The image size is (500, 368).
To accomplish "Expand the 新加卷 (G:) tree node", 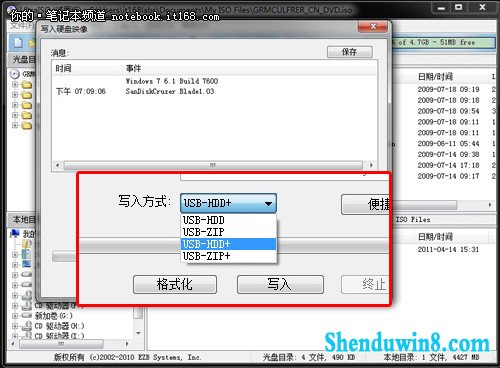I will [x=15, y=315].
